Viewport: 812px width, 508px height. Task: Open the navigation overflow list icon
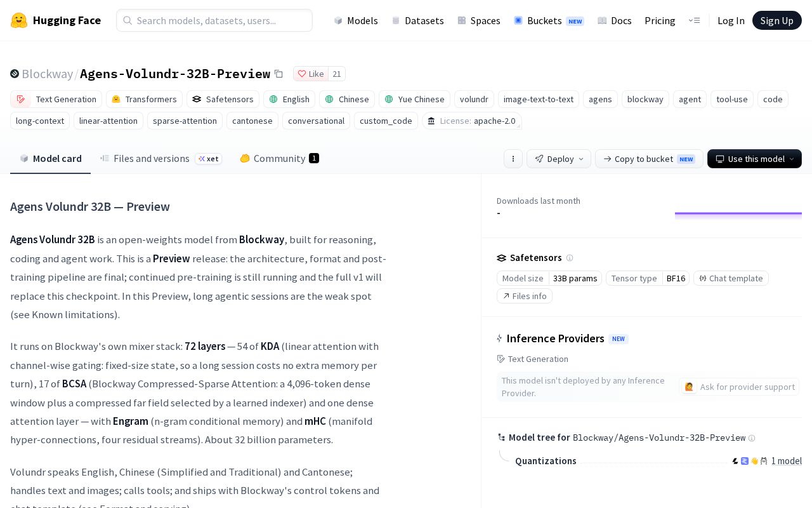694,20
